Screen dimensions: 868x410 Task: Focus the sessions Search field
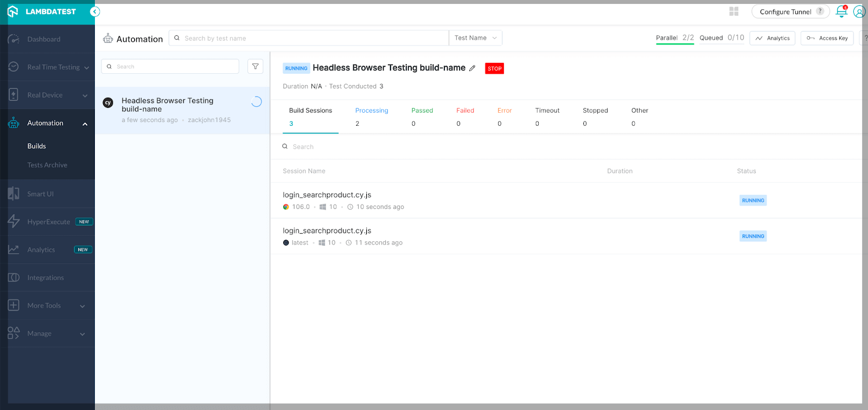(303, 147)
